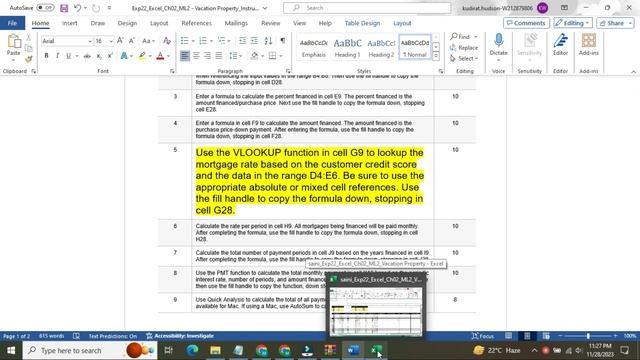
Task: Switch to Web Layout view
Action: (x=546, y=336)
